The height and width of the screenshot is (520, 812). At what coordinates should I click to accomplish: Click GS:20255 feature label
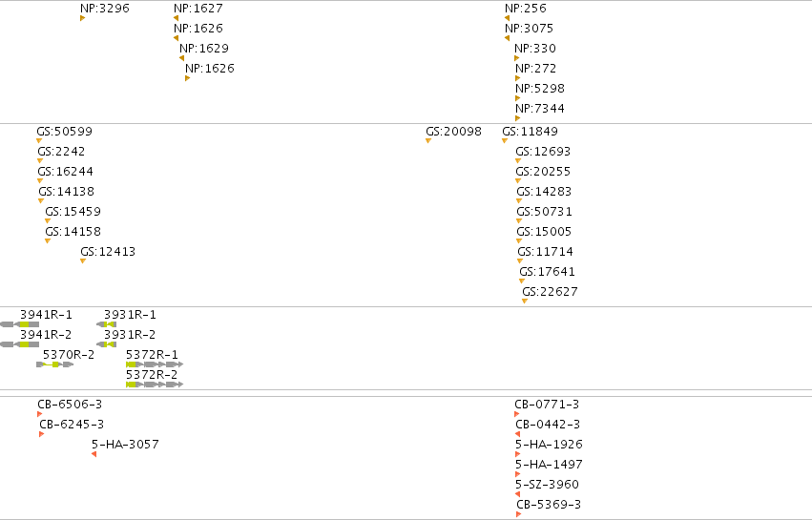(543, 172)
